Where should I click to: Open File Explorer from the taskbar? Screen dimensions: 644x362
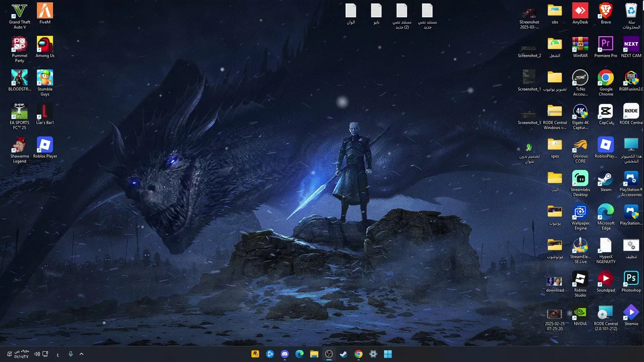[314, 354]
